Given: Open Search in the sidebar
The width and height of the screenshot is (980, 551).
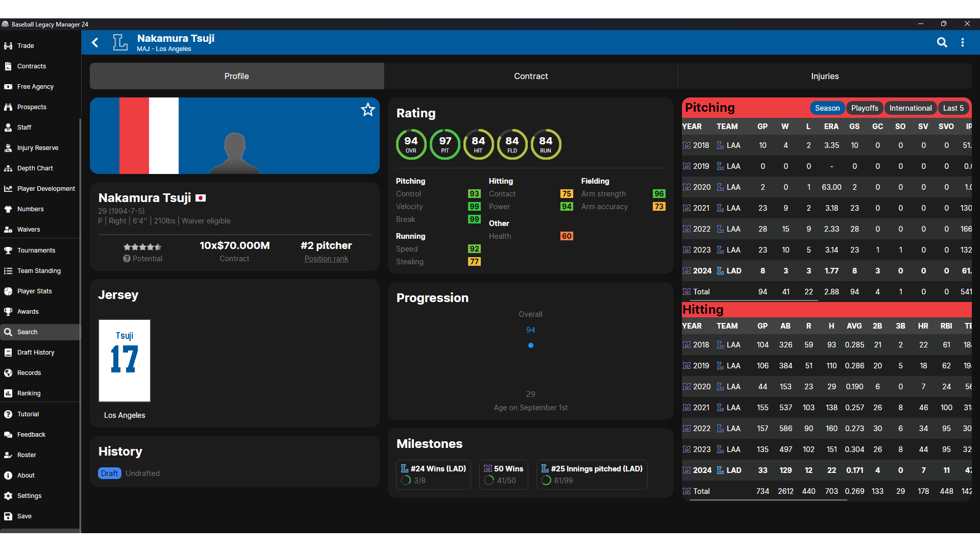Looking at the screenshot, I should pyautogui.click(x=40, y=332).
